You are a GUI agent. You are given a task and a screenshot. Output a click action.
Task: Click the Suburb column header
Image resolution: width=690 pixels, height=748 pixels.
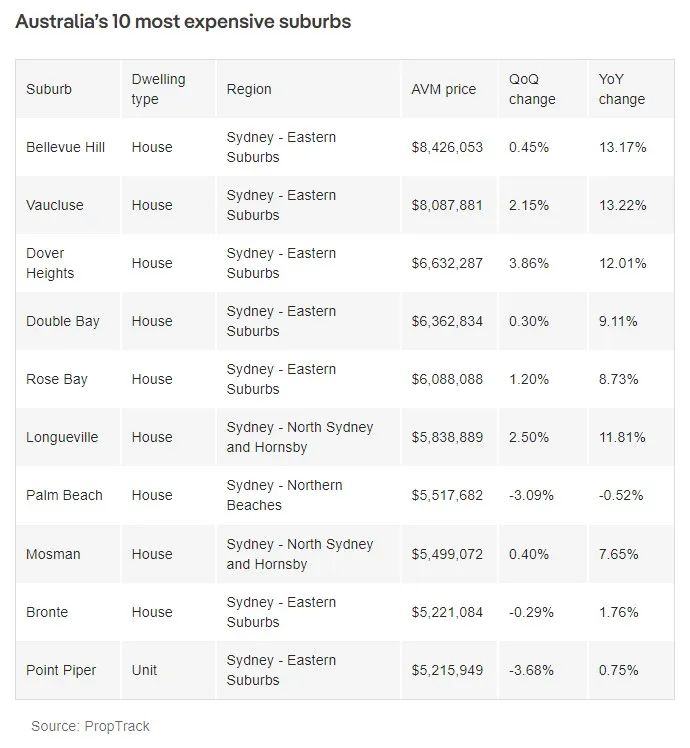click(x=49, y=89)
